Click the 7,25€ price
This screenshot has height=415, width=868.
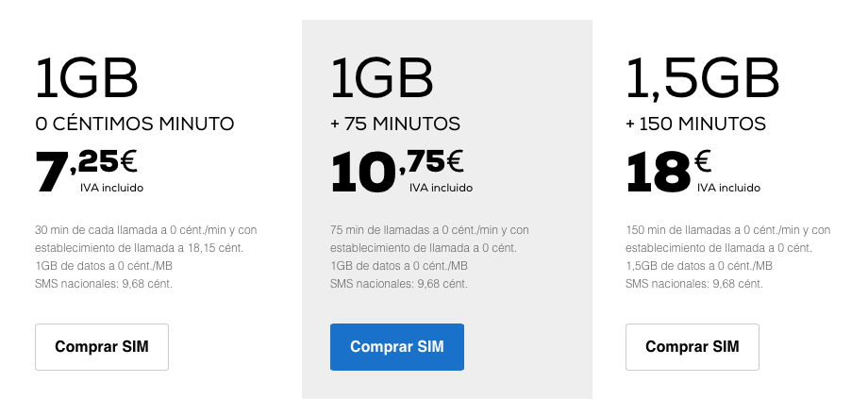87,171
